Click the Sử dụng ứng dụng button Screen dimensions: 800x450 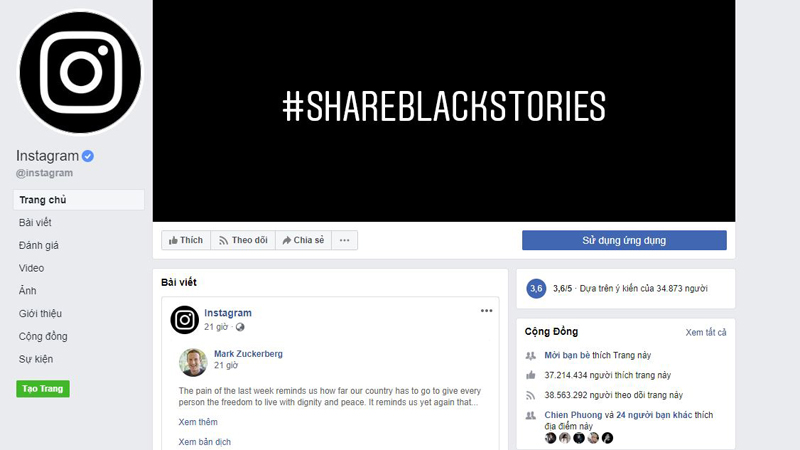(624, 240)
